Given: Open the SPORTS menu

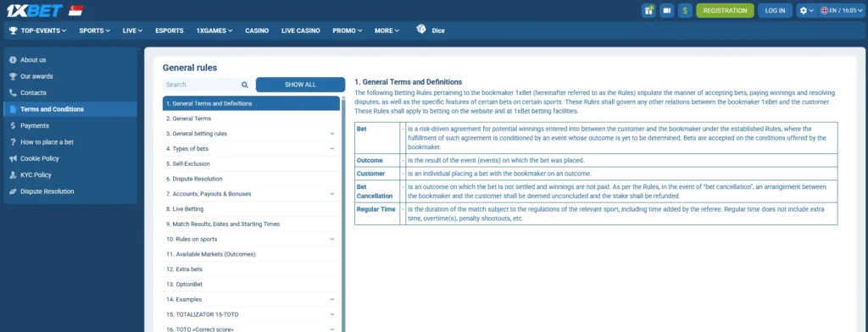Looking at the screenshot, I should click(x=95, y=30).
